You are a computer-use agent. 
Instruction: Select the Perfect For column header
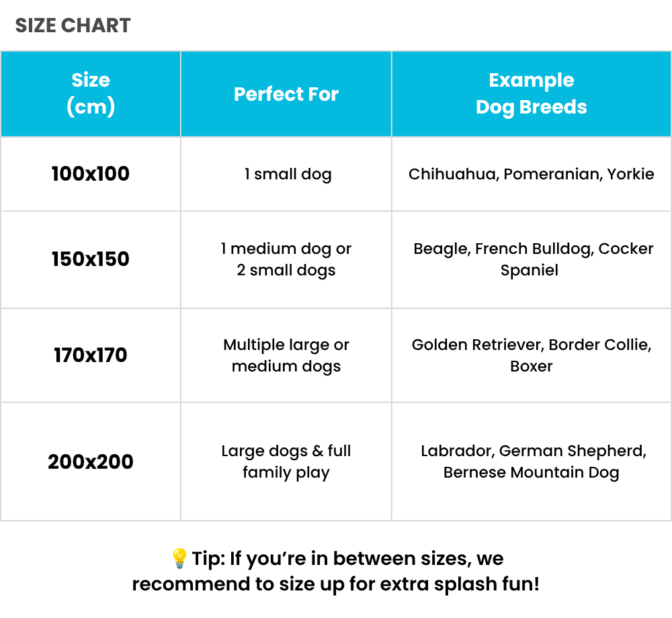click(x=286, y=94)
